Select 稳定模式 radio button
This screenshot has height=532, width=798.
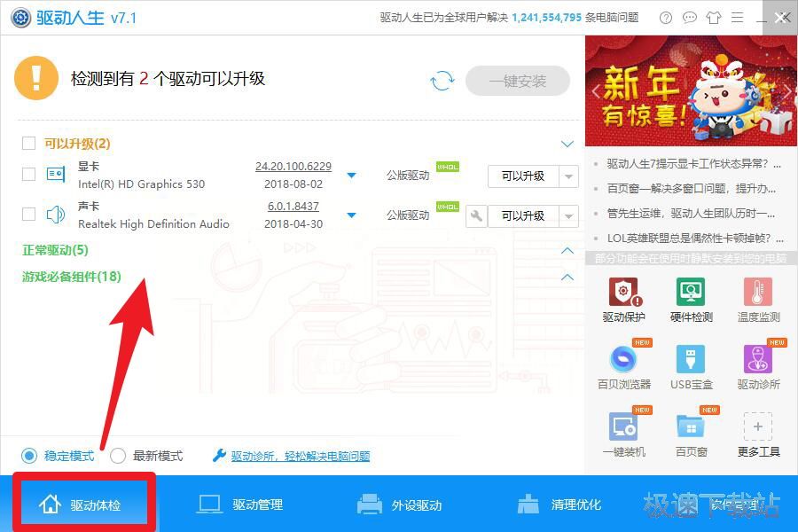tap(29, 456)
